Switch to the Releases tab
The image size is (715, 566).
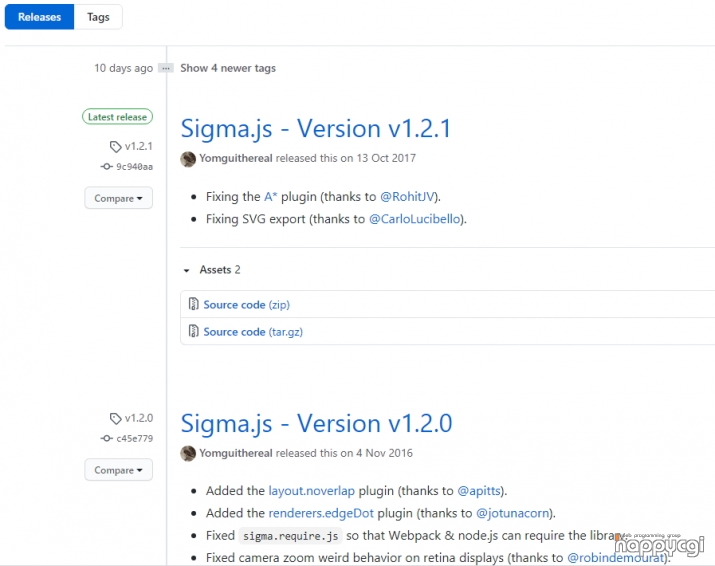[x=39, y=17]
